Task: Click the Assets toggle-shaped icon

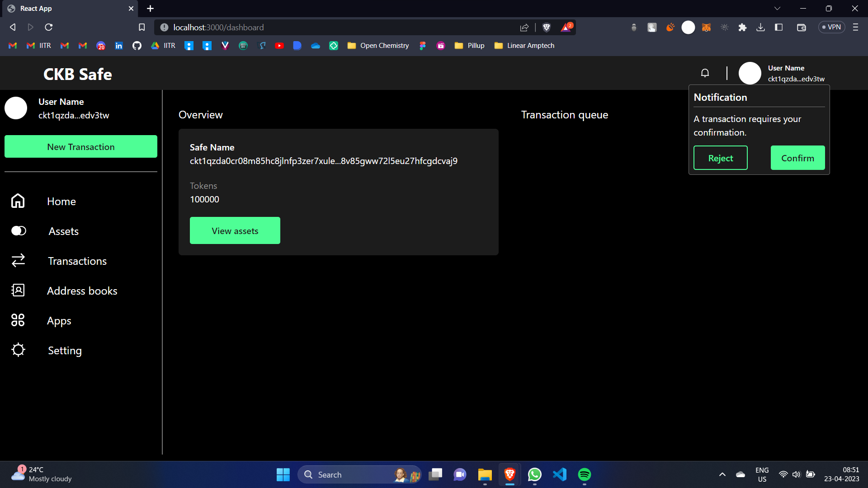Action: click(x=19, y=231)
